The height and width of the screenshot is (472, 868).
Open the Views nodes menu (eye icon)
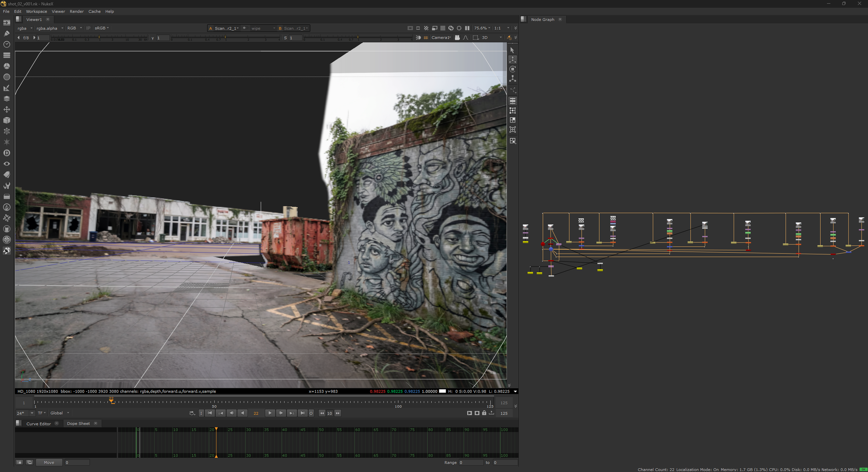(7, 164)
